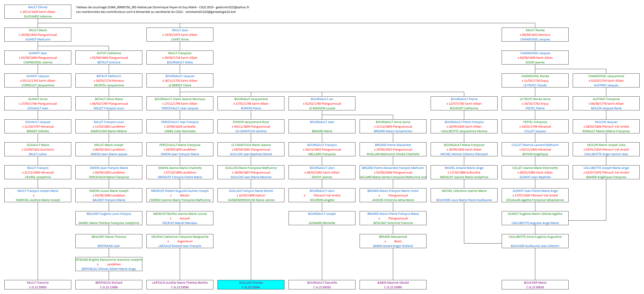Click the MEHEUST Berthe Jeanne Marie-Louise Arcueil box
The height and width of the screenshot is (294, 644).
click(x=180, y=218)
